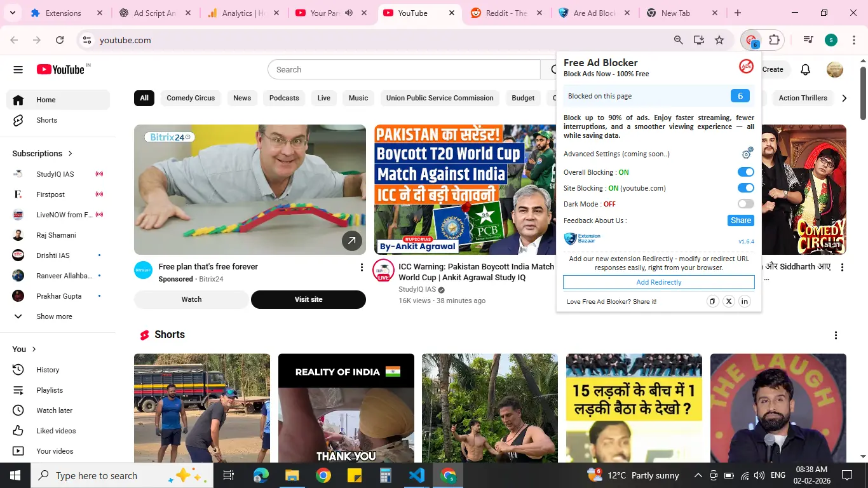Open the address bar zoom magnifier icon

(x=679, y=40)
